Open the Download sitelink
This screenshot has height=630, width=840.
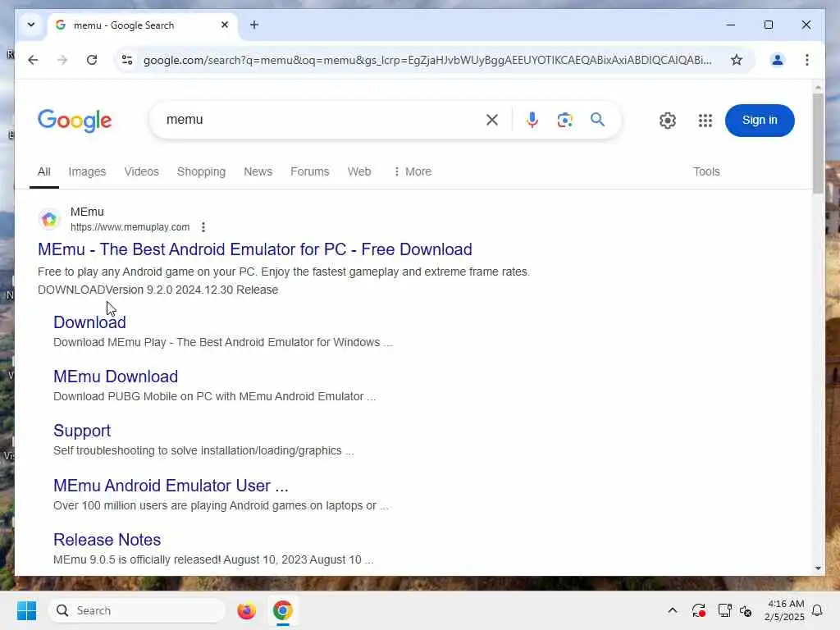tap(89, 322)
